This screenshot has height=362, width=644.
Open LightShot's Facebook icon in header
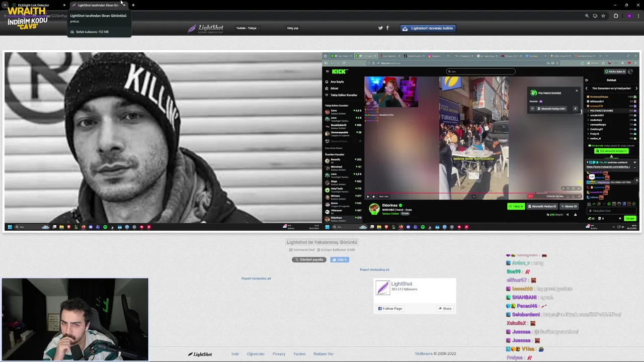point(387,28)
